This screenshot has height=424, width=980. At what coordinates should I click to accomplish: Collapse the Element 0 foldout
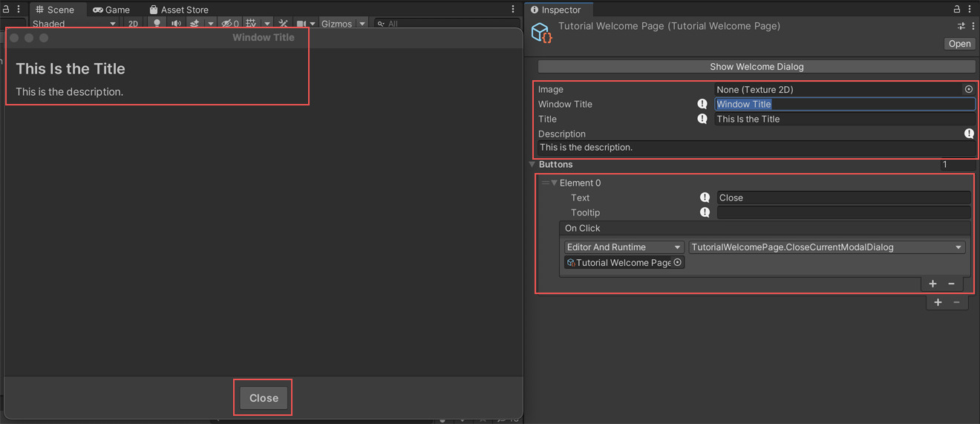tap(554, 183)
